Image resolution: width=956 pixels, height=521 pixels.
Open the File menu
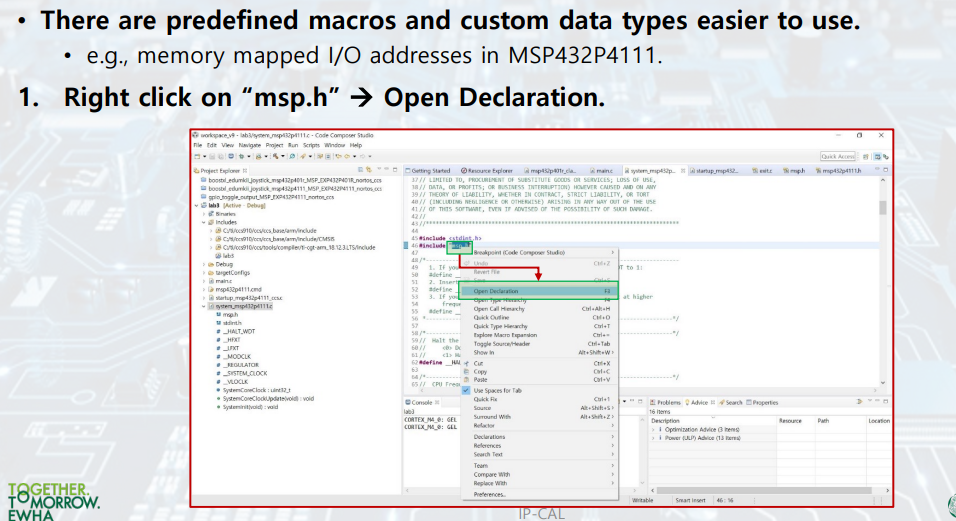pos(198,146)
